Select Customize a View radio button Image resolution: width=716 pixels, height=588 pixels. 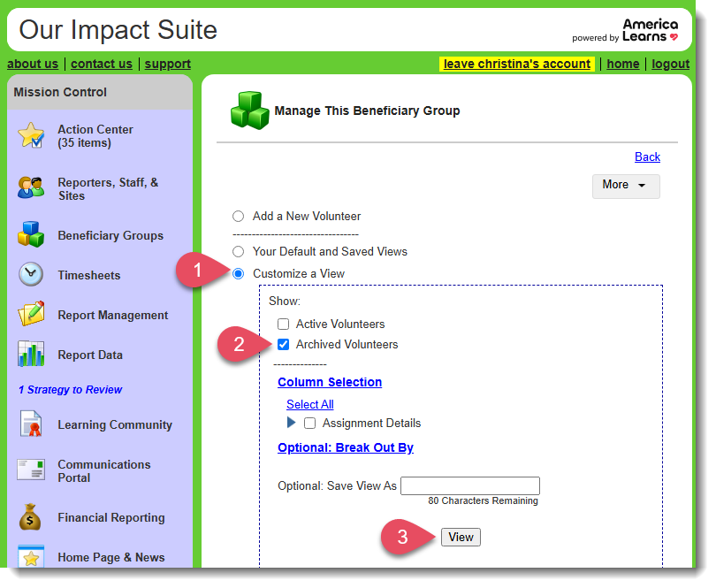pyautogui.click(x=239, y=274)
